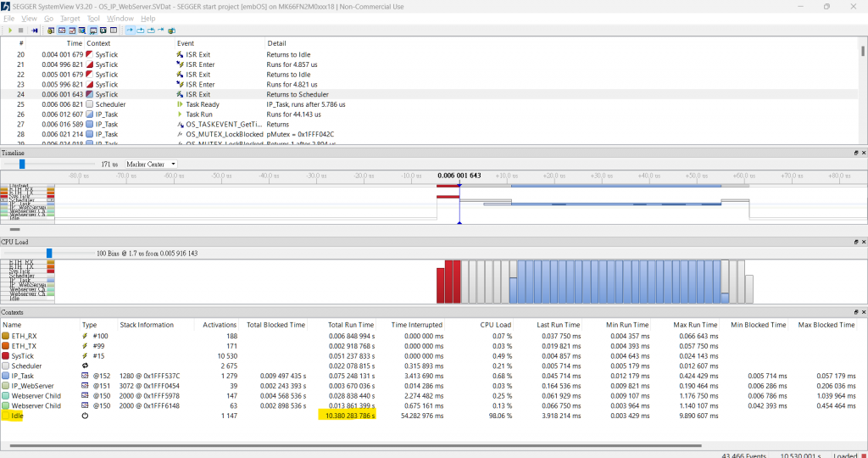Image resolution: width=868 pixels, height=458 pixels.
Task: Click the SEGGER application logo icon
Action: tap(6, 7)
